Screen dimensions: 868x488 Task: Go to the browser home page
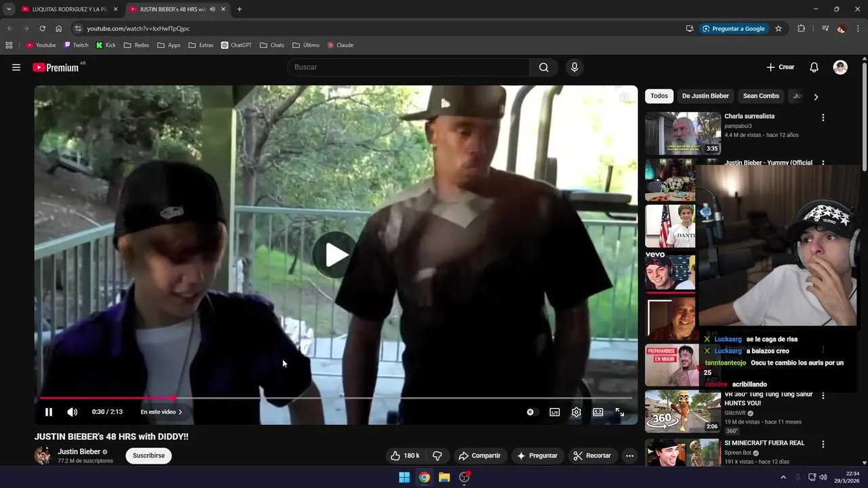coord(58,28)
